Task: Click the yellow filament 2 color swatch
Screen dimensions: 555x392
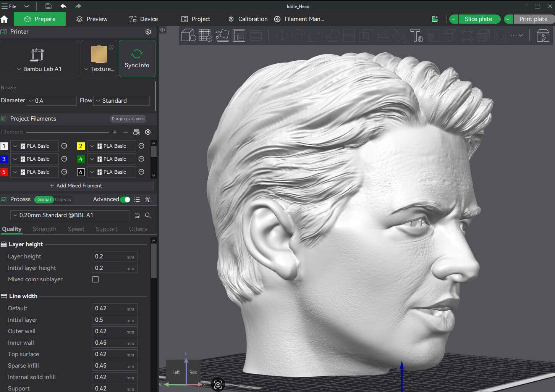Action: (x=81, y=146)
